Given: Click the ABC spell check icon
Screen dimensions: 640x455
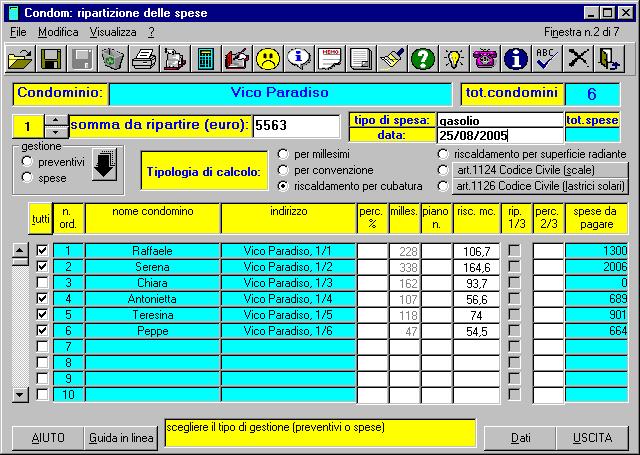Looking at the screenshot, I should (x=546, y=59).
